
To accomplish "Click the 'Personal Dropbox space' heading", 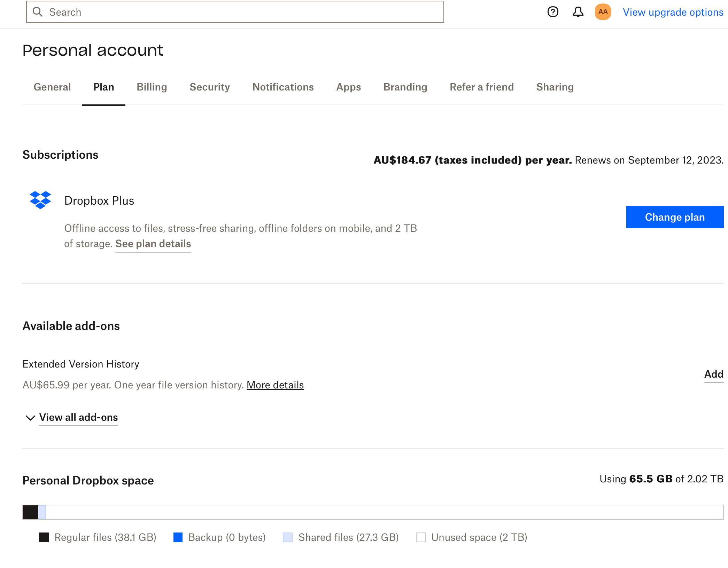I will 88,481.
